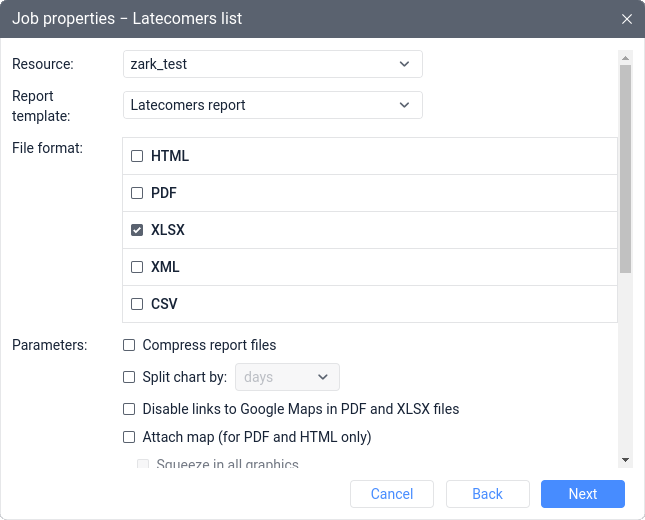The width and height of the screenshot is (645, 520).
Task: Click the vertical scrollbar thumb
Action: pos(625,170)
